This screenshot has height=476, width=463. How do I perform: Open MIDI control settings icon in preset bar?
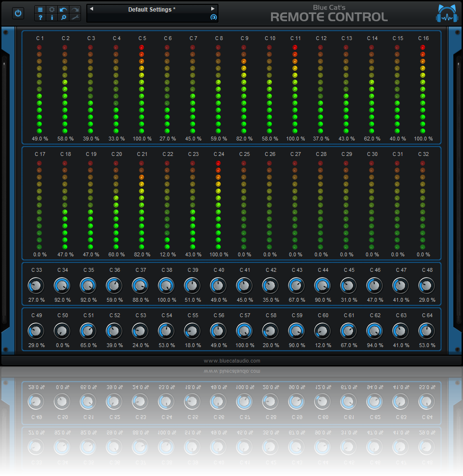tap(214, 17)
